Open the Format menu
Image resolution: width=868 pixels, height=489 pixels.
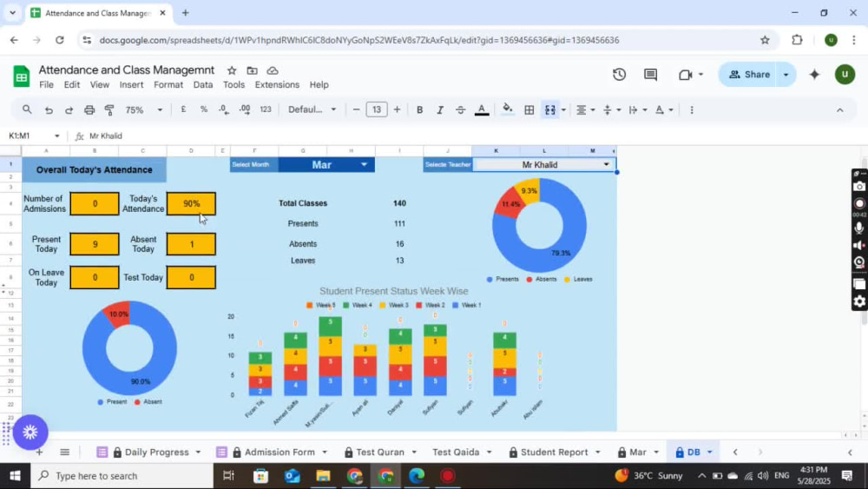coord(168,85)
